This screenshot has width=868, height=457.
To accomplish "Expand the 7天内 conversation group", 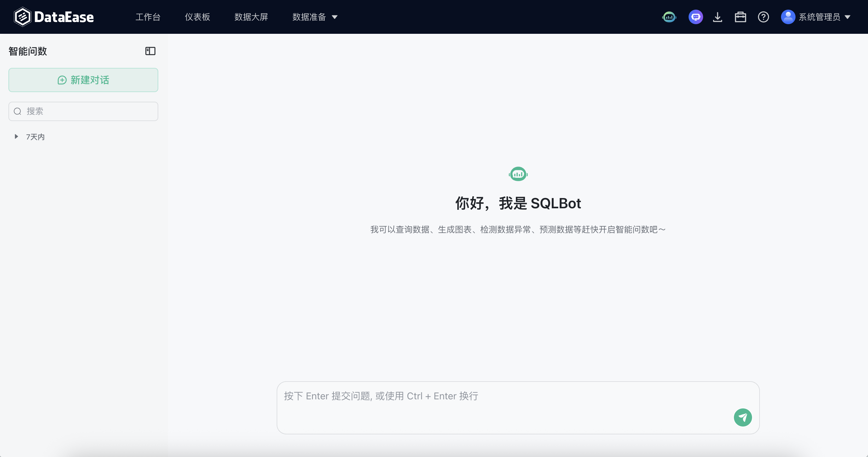I will click(16, 136).
